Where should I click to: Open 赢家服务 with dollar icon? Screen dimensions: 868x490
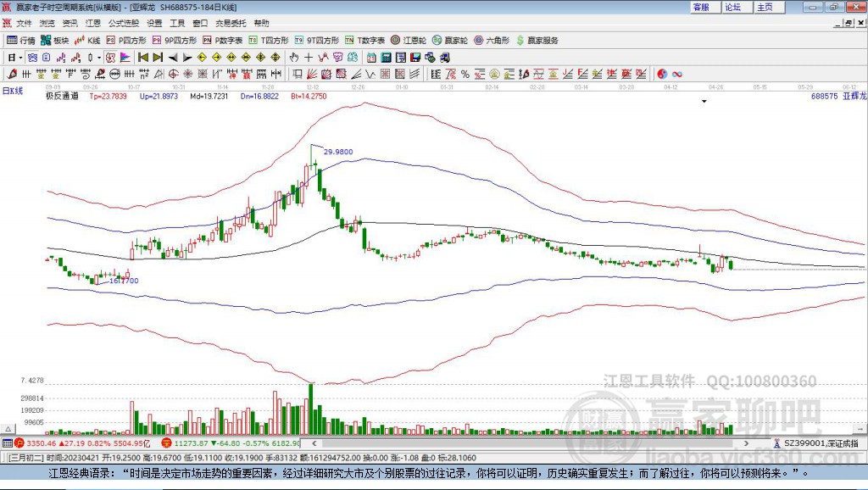coord(537,41)
